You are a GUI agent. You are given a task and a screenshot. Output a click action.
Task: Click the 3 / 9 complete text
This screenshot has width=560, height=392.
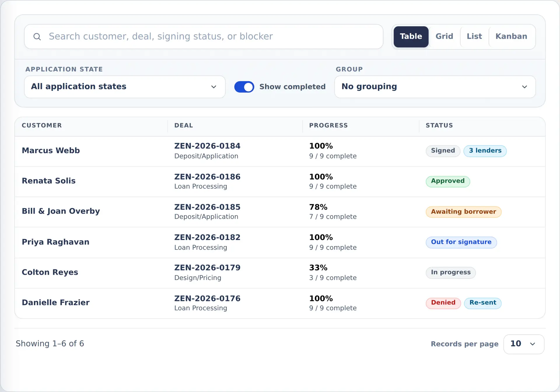click(333, 278)
